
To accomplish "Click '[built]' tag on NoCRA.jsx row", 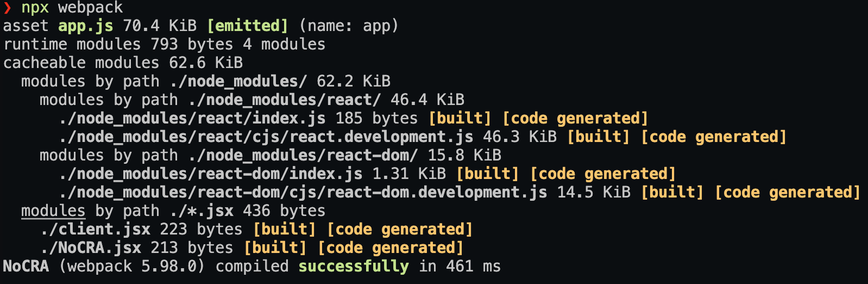I will point(275,248).
